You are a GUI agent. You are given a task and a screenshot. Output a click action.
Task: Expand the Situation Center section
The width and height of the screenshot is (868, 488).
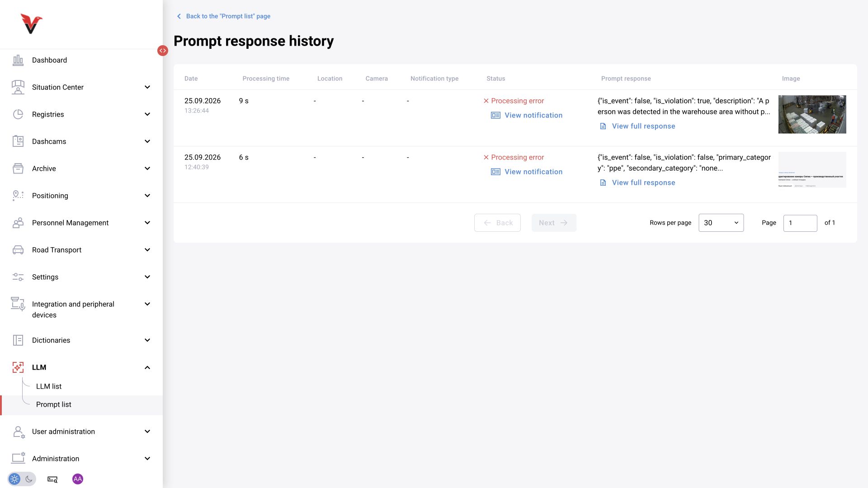pyautogui.click(x=147, y=87)
